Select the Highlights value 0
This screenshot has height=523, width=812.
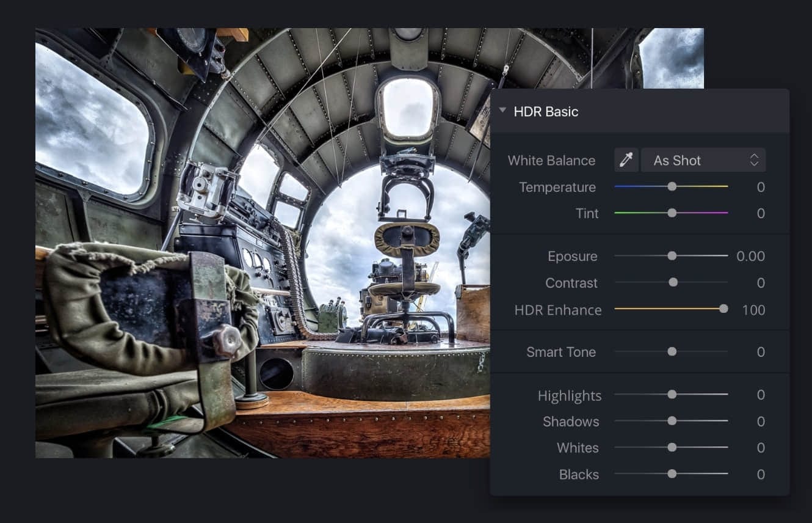tap(761, 395)
